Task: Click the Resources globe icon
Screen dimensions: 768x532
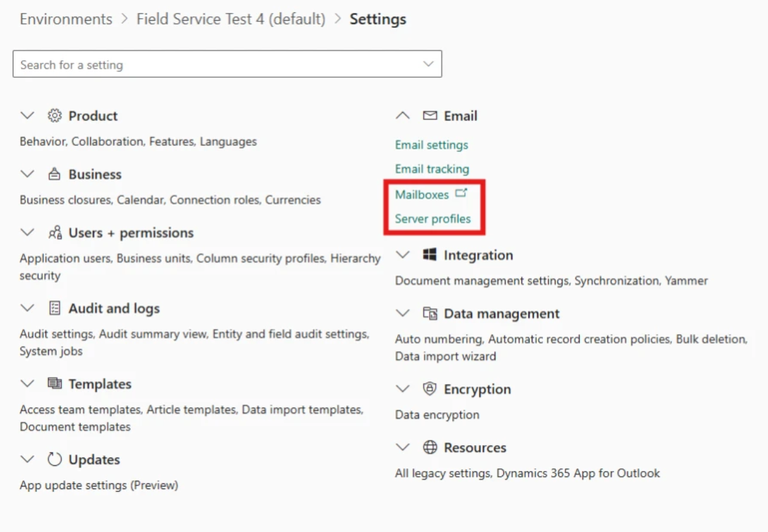Action: coord(430,447)
